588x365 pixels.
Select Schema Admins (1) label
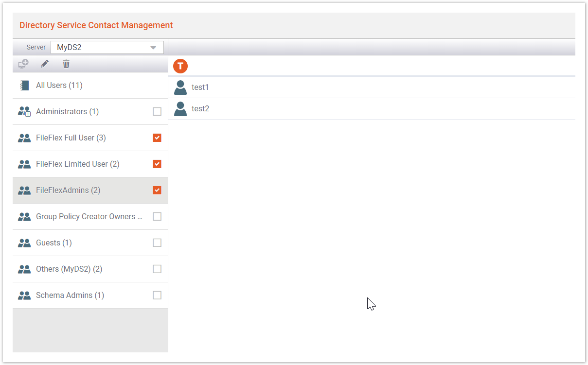(70, 295)
